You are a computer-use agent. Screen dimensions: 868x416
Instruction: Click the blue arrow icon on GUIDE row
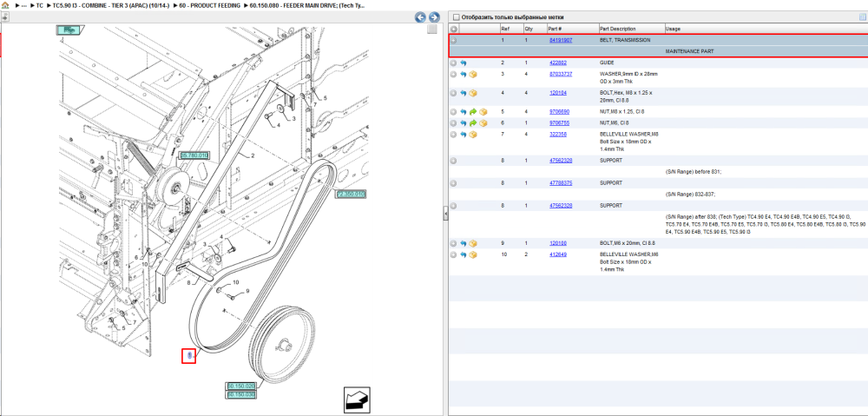(464, 63)
